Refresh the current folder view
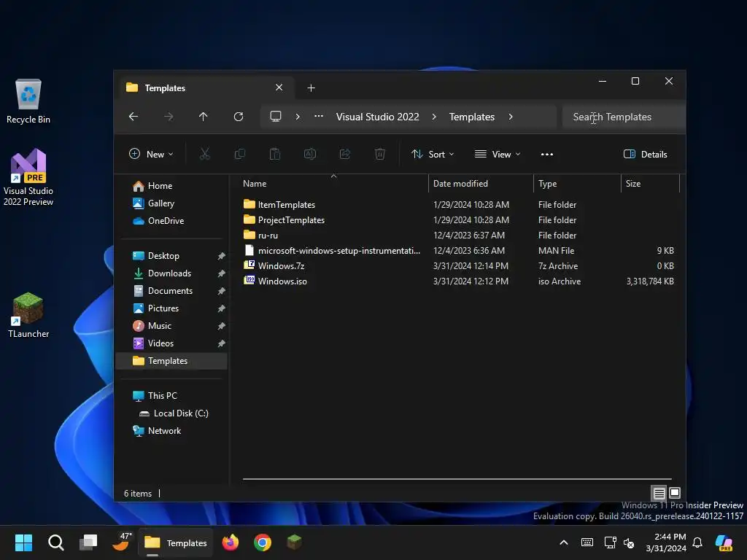 (239, 117)
